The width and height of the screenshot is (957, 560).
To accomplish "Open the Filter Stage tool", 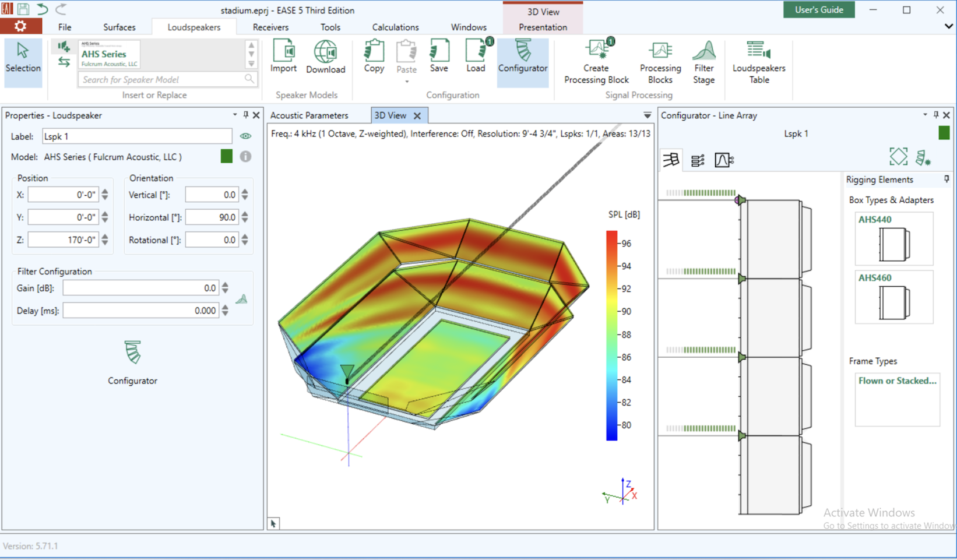I will click(x=703, y=62).
